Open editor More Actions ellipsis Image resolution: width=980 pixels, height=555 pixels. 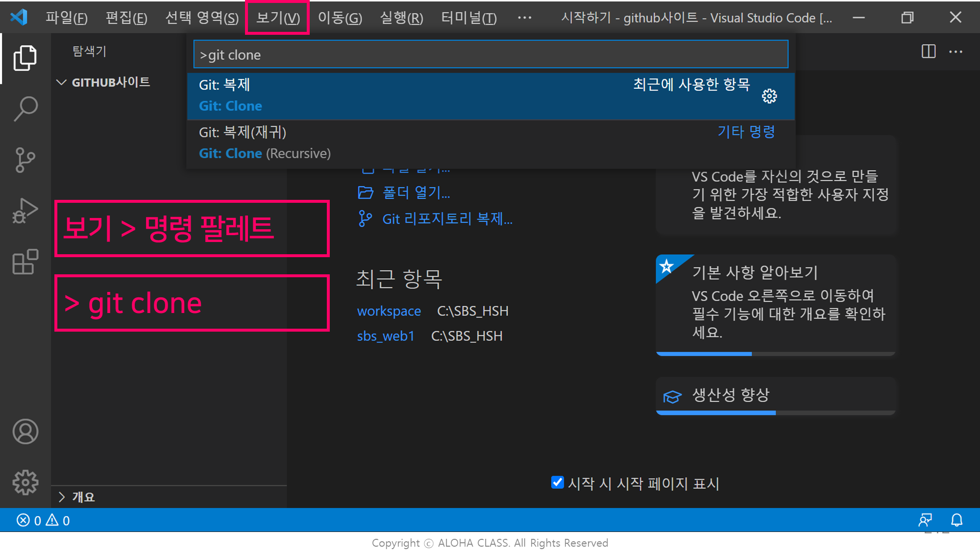[956, 51]
